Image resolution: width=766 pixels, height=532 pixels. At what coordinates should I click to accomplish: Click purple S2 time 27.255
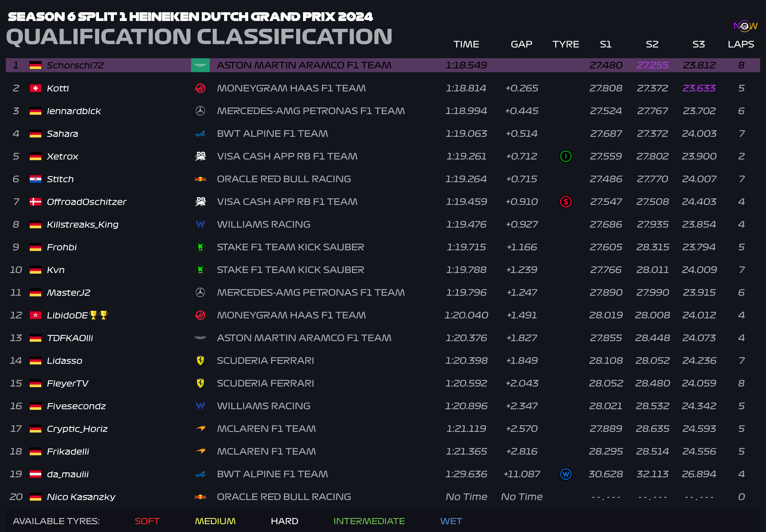[652, 65]
